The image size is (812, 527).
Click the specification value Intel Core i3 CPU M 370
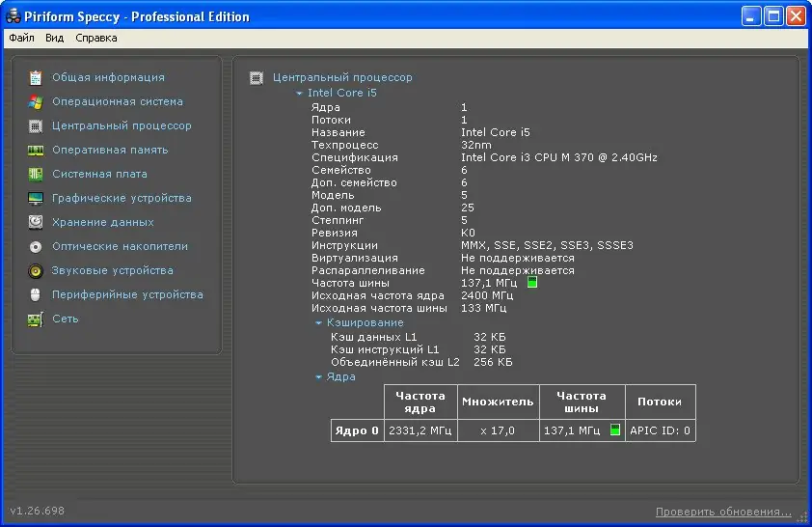(x=559, y=157)
